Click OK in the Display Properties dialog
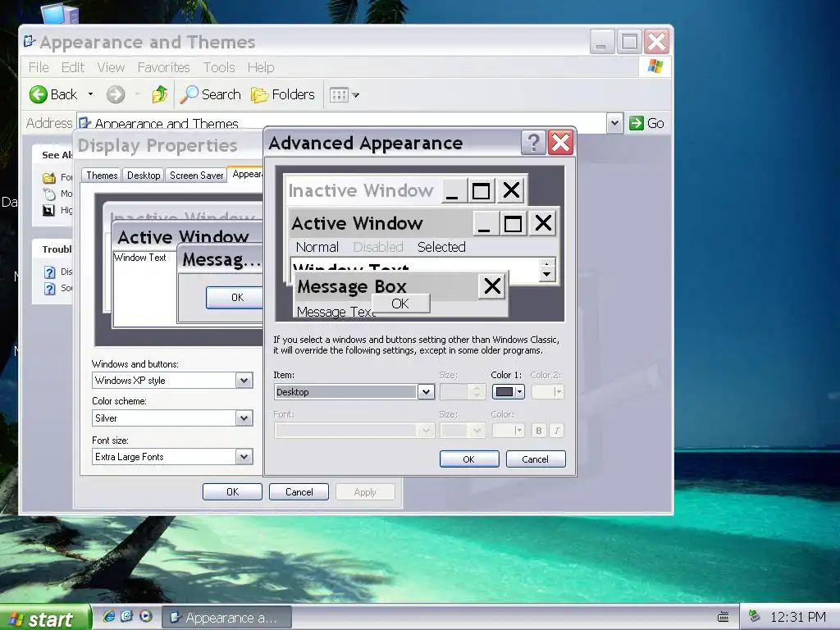 232,492
